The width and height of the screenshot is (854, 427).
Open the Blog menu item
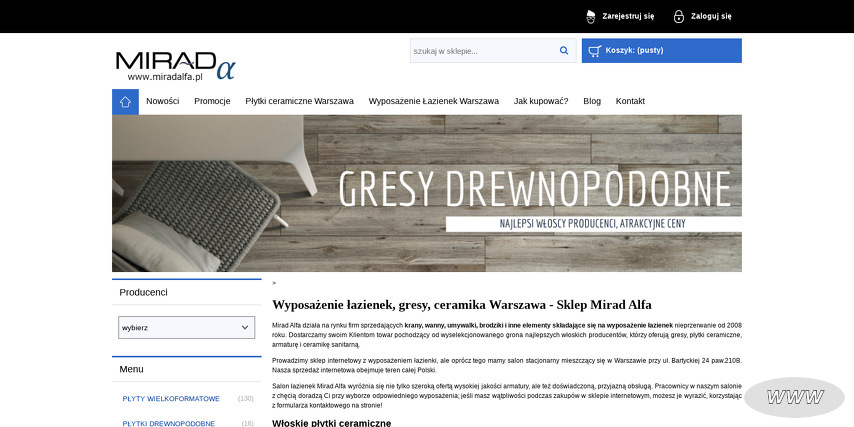pyautogui.click(x=592, y=101)
